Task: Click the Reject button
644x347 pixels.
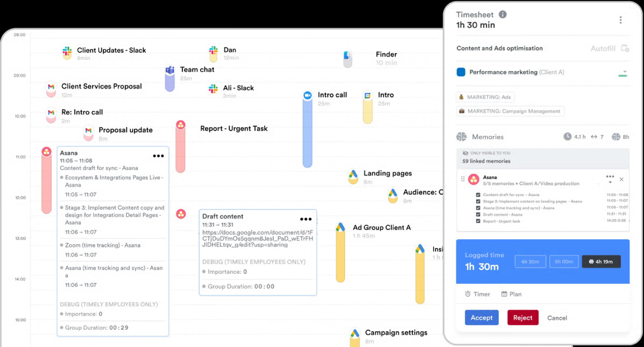Action: pos(523,317)
